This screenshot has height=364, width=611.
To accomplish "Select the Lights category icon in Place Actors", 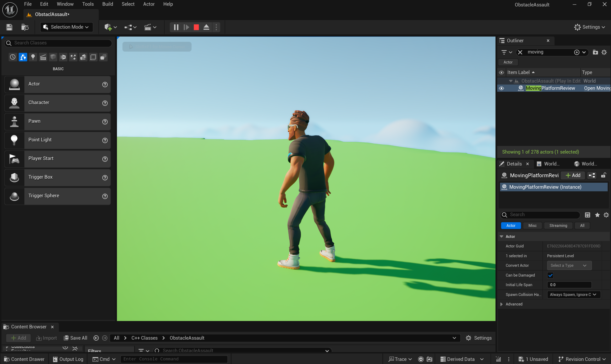I will pos(33,57).
